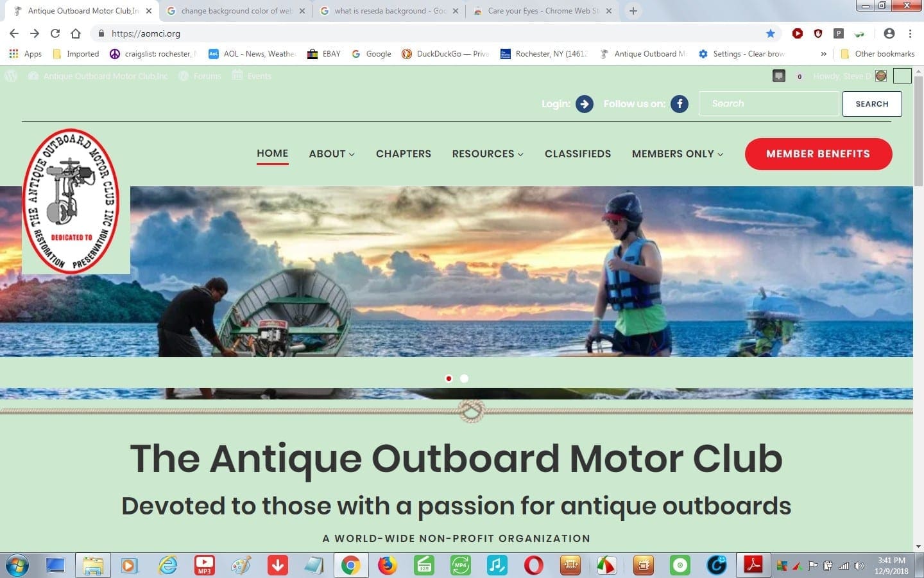
Task: Click the Login arrow icon
Action: [x=584, y=103]
